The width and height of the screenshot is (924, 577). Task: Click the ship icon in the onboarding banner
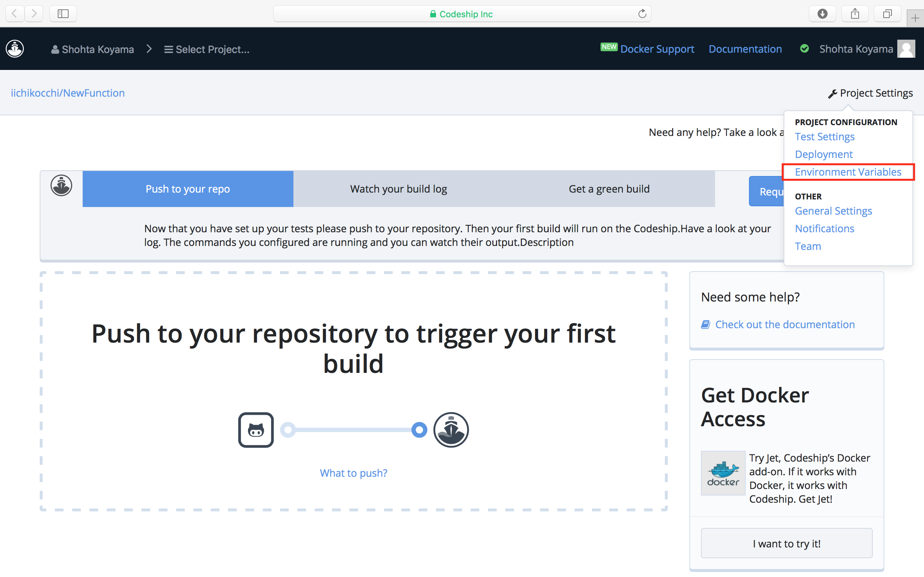point(61,185)
